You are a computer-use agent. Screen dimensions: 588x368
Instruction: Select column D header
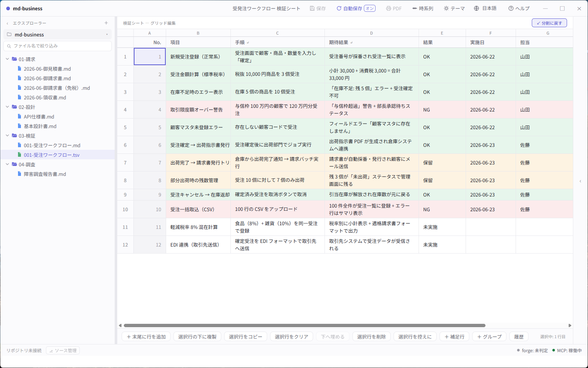tap(372, 33)
